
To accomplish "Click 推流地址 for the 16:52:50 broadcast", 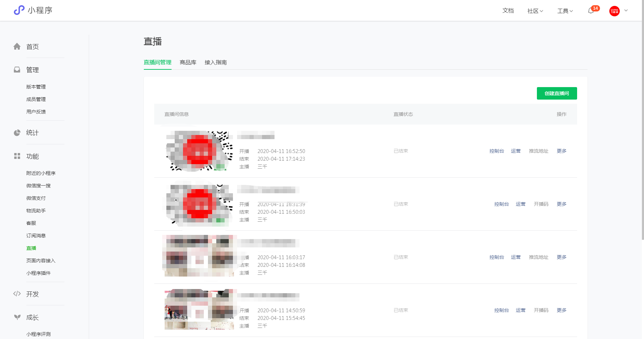I will (x=539, y=151).
